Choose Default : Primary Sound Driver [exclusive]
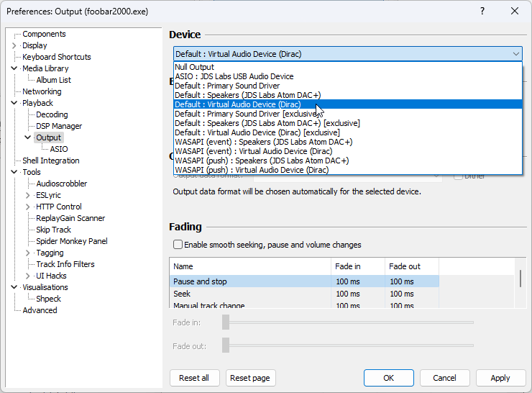 pos(348,114)
